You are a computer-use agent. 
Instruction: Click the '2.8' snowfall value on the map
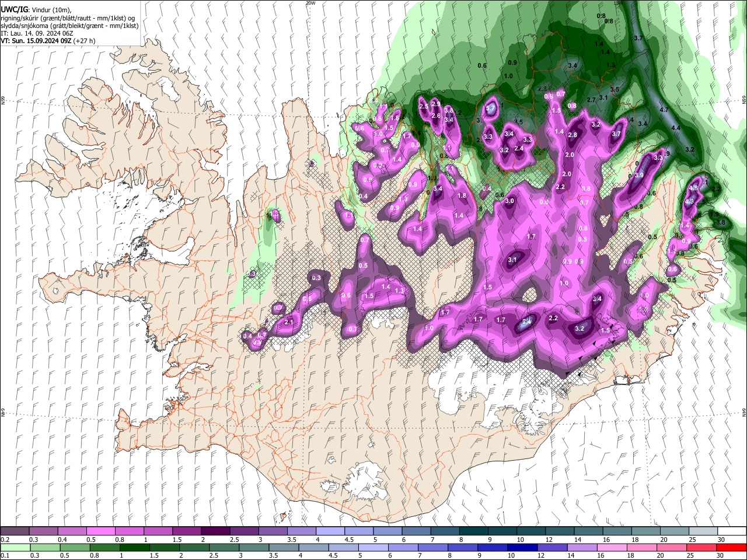point(573,135)
